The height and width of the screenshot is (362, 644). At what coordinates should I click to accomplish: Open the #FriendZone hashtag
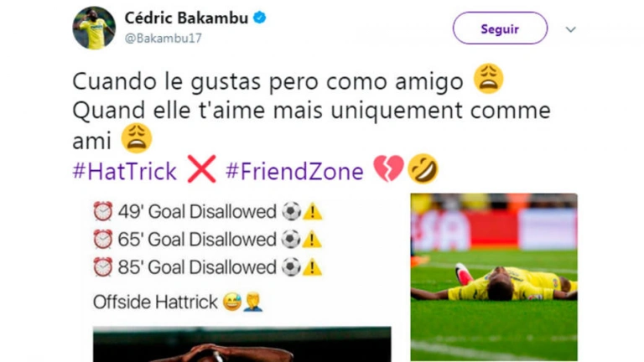(x=294, y=171)
